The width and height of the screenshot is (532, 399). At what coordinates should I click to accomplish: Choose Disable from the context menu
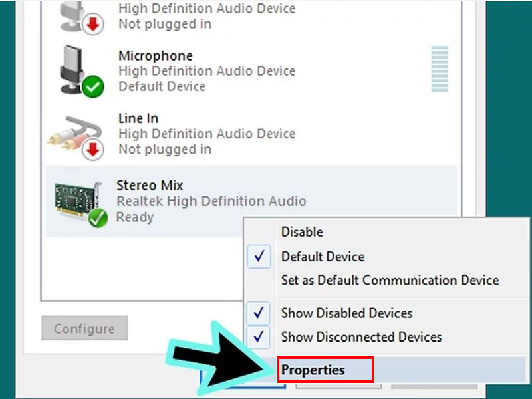pyautogui.click(x=302, y=232)
